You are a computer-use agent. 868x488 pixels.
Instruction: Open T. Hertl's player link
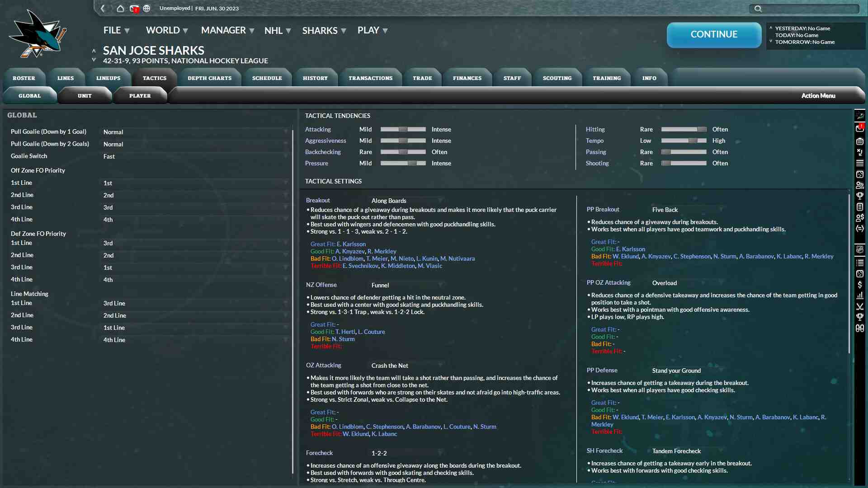345,332
